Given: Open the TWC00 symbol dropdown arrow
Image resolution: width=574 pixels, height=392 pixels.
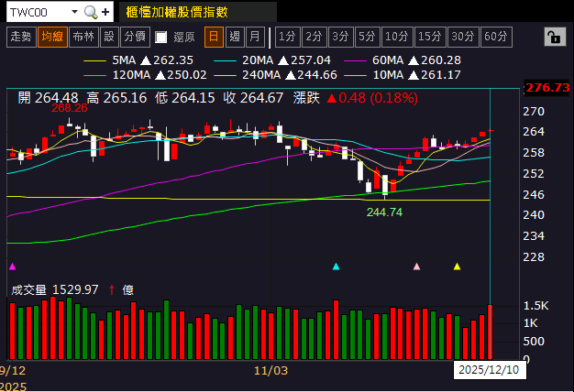Looking at the screenshot, I should click(74, 12).
